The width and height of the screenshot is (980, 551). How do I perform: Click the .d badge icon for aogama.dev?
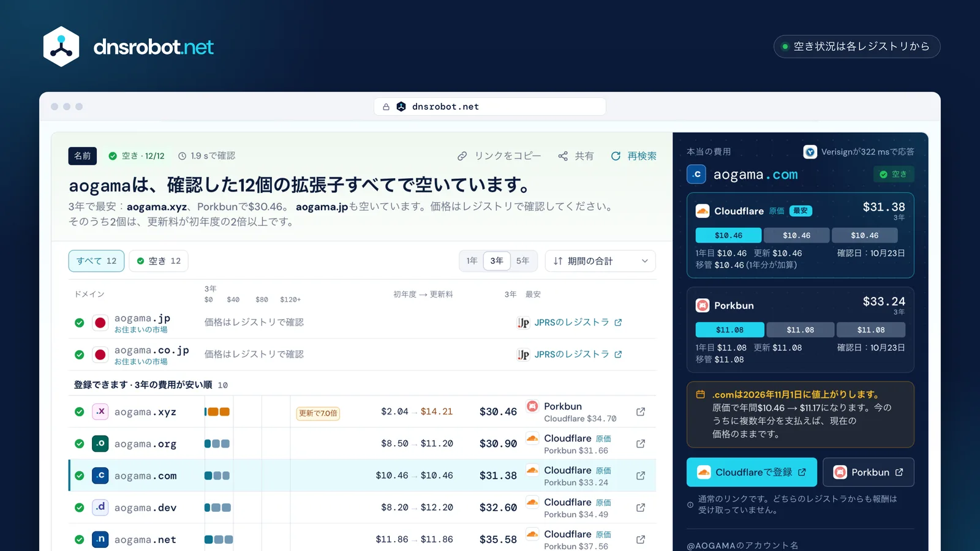100,507
